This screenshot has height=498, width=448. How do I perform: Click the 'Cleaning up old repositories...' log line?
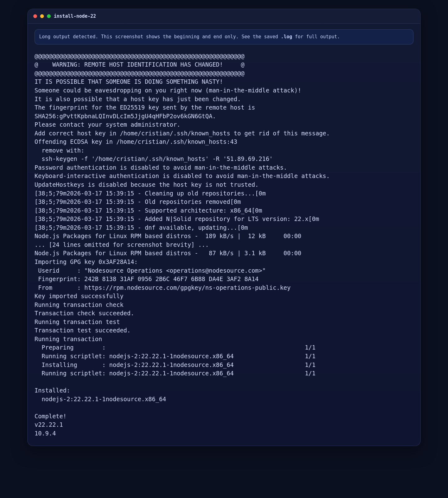(x=150, y=194)
